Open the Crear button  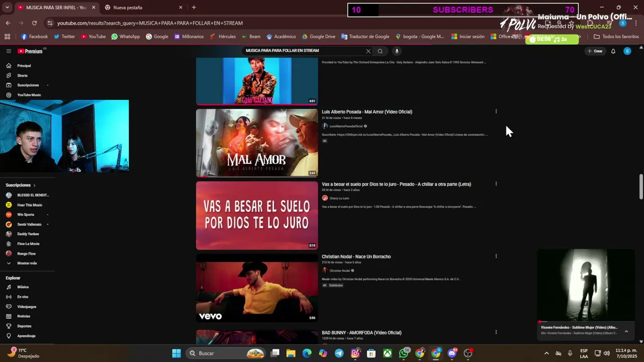595,51
